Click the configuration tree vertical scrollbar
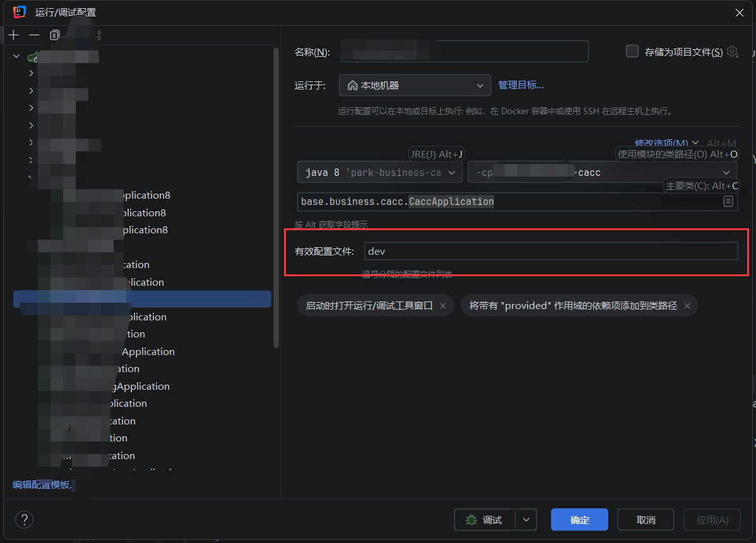This screenshot has height=543, width=756. pos(276,197)
